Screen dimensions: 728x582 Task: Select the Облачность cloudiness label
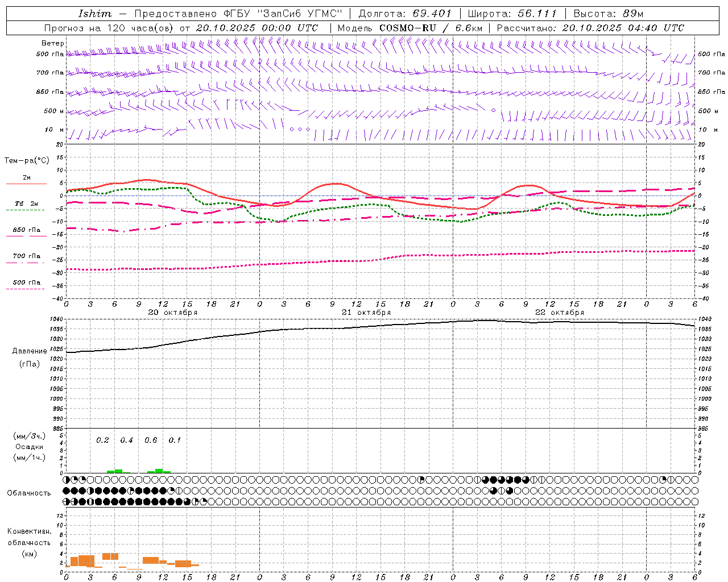pyautogui.click(x=29, y=493)
